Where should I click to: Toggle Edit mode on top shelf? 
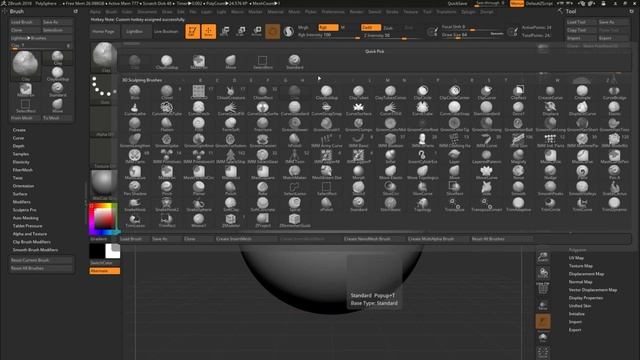coord(192,31)
